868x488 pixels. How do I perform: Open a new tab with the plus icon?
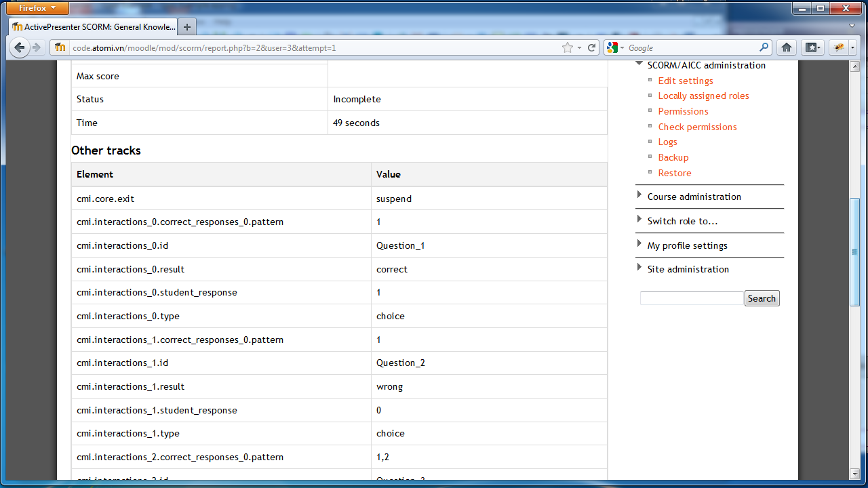(186, 28)
